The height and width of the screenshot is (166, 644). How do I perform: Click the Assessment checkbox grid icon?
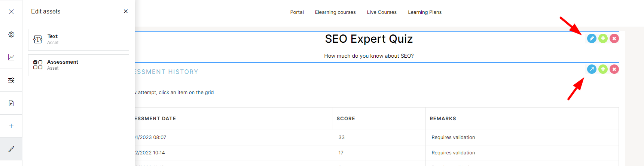(x=38, y=65)
